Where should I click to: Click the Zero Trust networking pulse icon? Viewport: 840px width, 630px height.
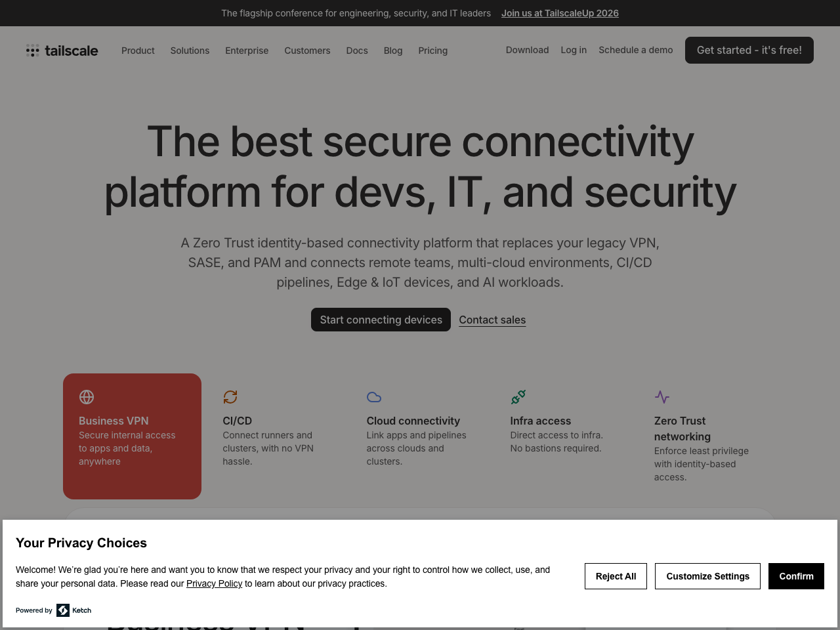tap(662, 397)
